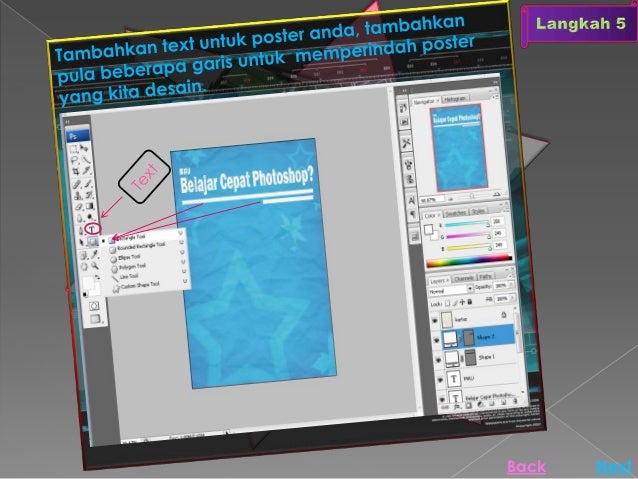Viewport: 638px width, 479px height.
Task: Select the Magic Wand tool
Action: tap(86, 160)
